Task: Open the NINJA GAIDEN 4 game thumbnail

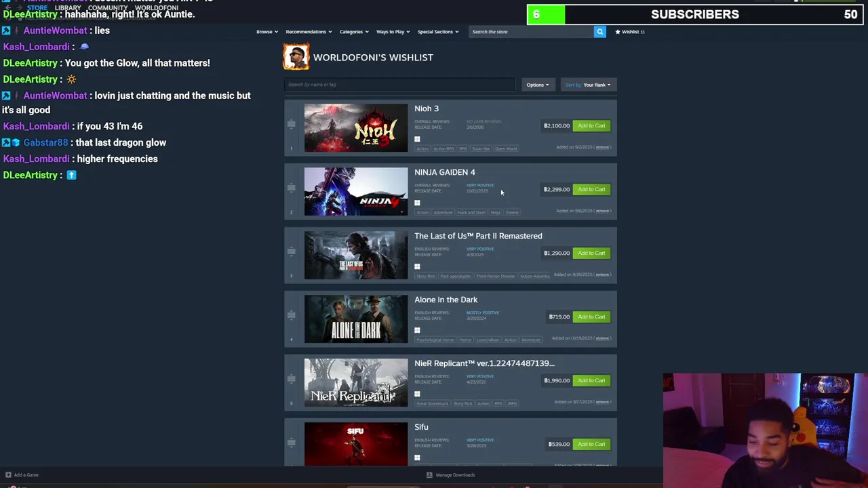Action: [356, 192]
